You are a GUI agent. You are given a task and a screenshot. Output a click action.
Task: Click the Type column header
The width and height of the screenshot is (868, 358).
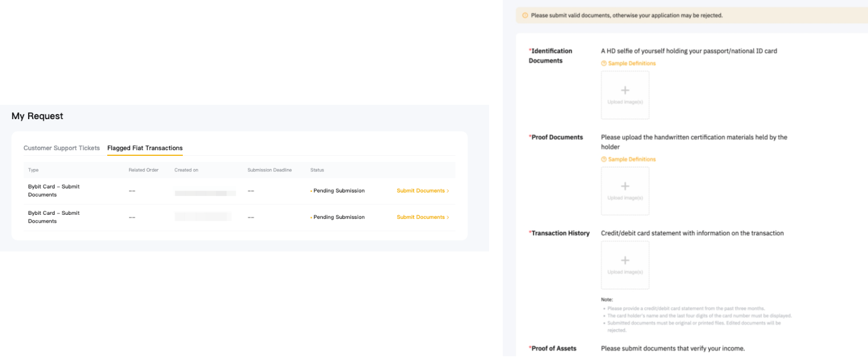point(33,170)
